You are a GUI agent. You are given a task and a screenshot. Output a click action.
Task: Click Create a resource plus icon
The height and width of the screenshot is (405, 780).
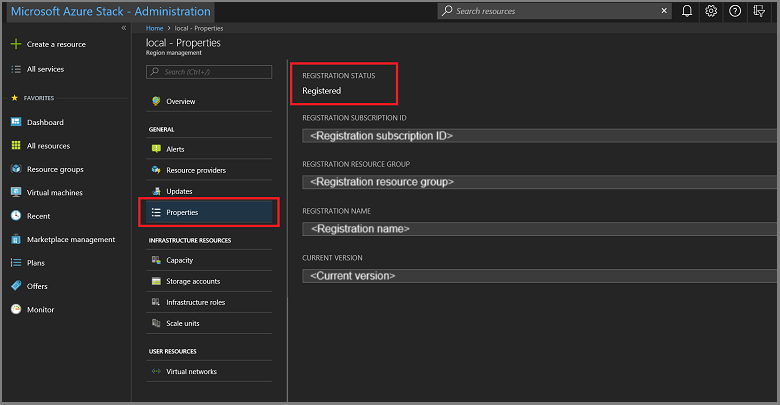tap(16, 45)
